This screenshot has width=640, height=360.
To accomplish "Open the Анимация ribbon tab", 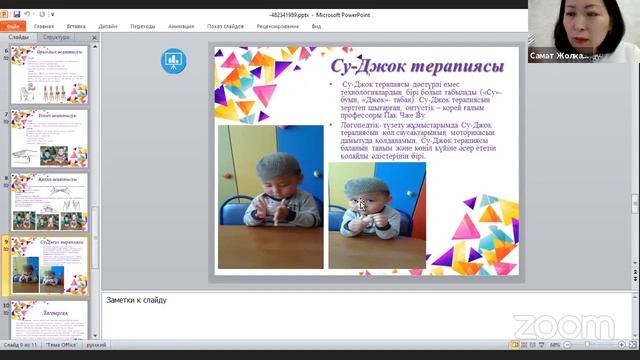I will (x=181, y=27).
